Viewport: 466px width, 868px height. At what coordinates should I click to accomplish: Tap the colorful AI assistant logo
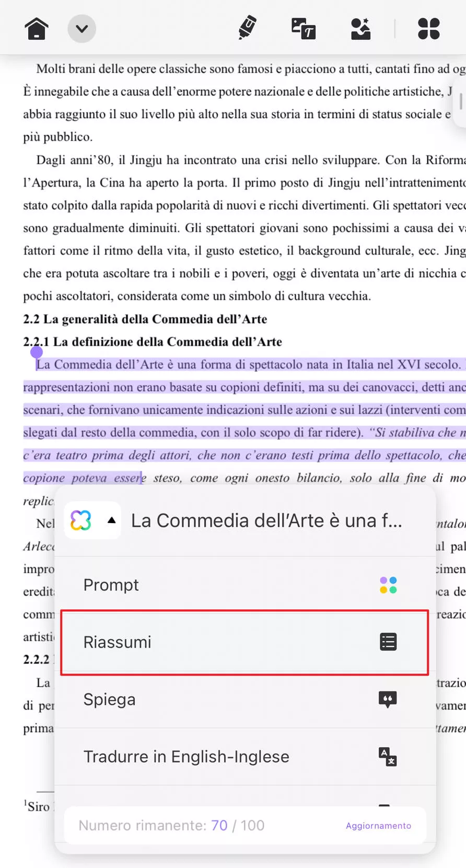click(81, 520)
